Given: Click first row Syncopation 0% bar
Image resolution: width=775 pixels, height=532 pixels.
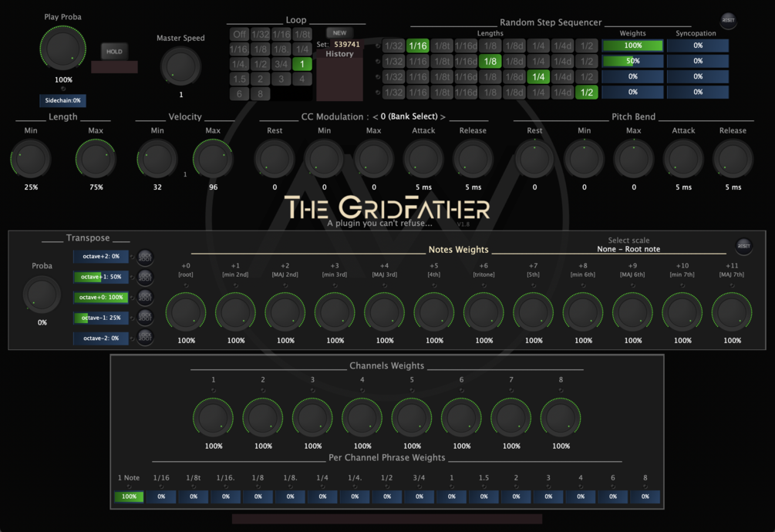Looking at the screenshot, I should point(698,45).
